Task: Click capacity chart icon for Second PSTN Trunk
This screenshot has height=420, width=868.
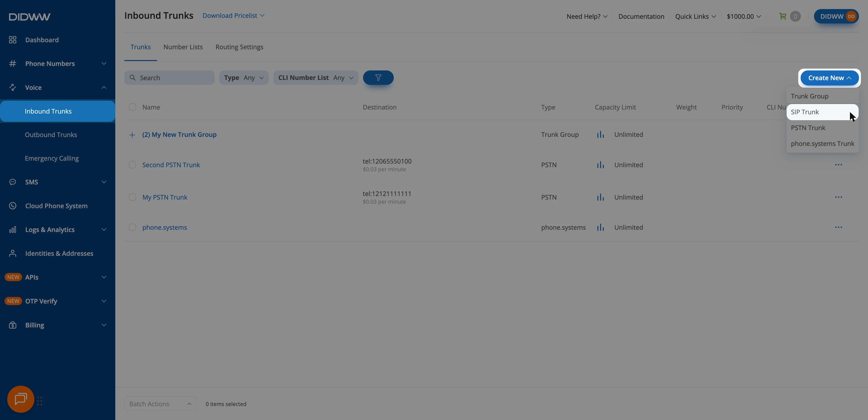Action: pos(600,165)
